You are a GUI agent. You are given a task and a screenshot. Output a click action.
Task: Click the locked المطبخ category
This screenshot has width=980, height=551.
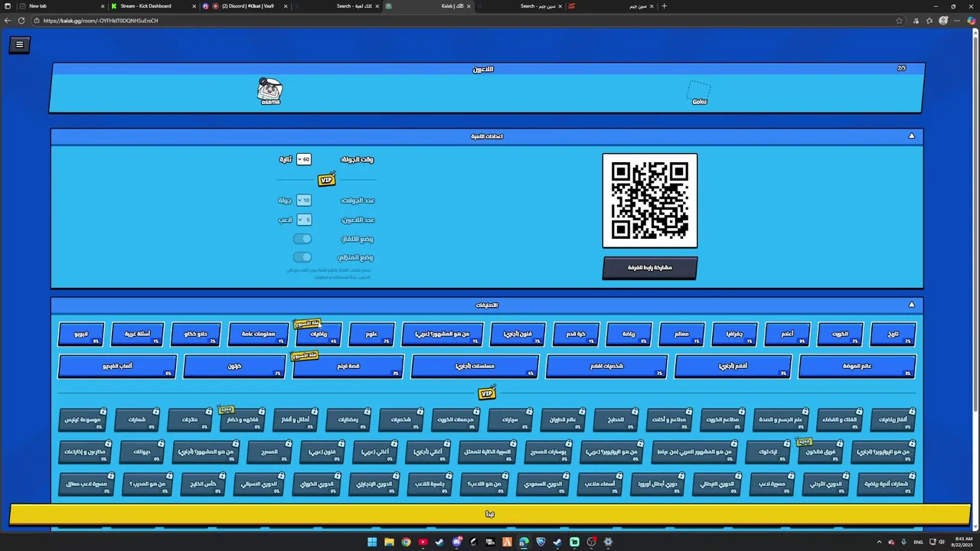[616, 419]
